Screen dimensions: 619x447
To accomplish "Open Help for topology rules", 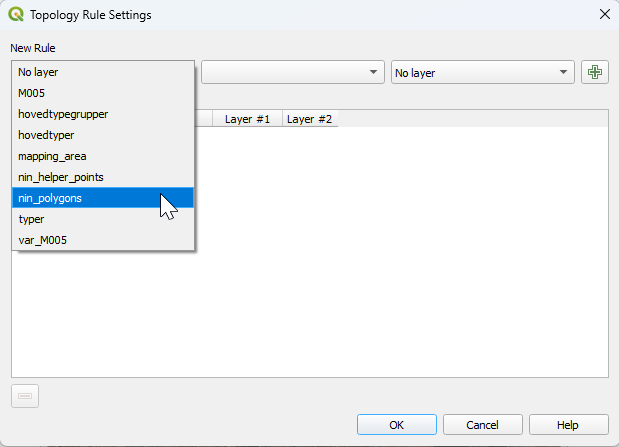I will [568, 425].
